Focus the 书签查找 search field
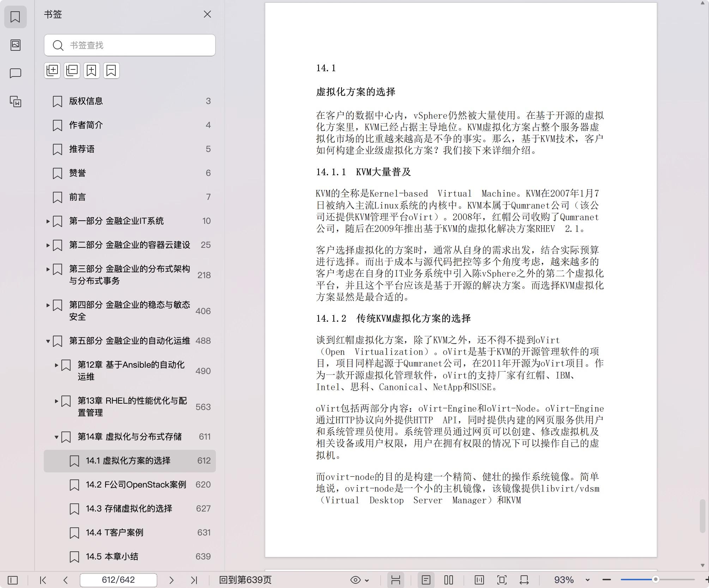 tap(130, 45)
